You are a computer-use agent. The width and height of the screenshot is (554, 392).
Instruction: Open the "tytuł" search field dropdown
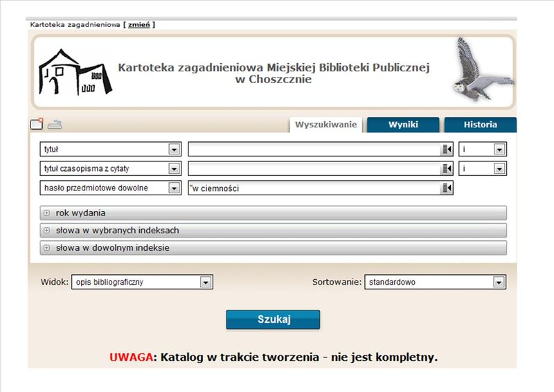click(x=173, y=150)
